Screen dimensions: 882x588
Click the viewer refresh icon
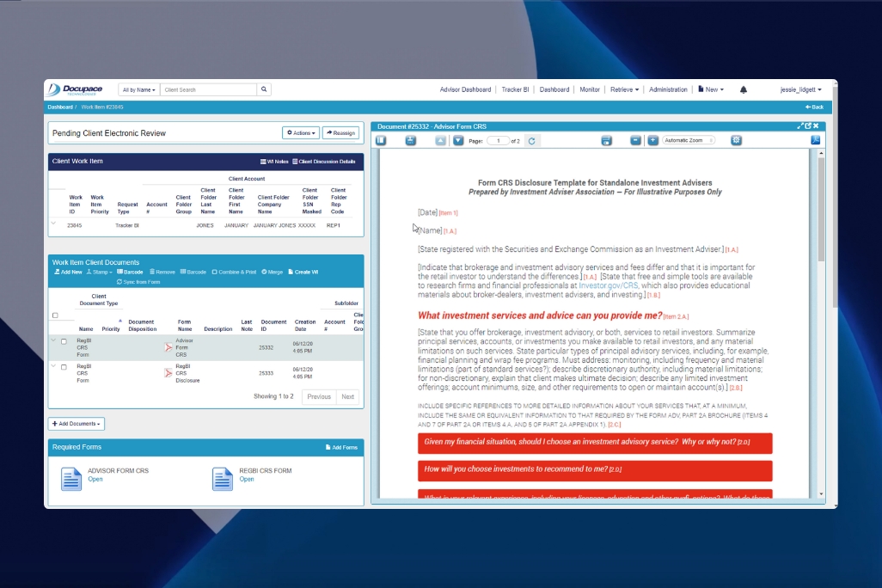[531, 140]
